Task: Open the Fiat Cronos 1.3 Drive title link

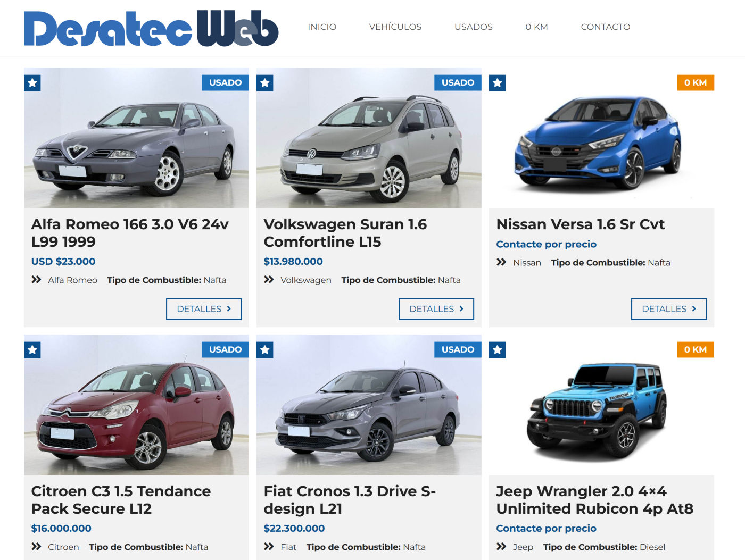Action: click(350, 500)
